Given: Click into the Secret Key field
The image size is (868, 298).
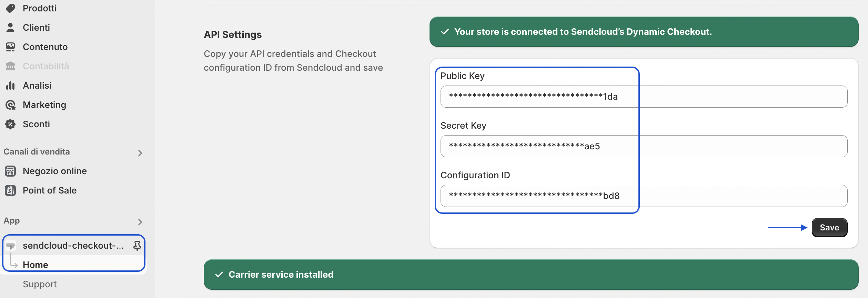Looking at the screenshot, I should pos(644,146).
